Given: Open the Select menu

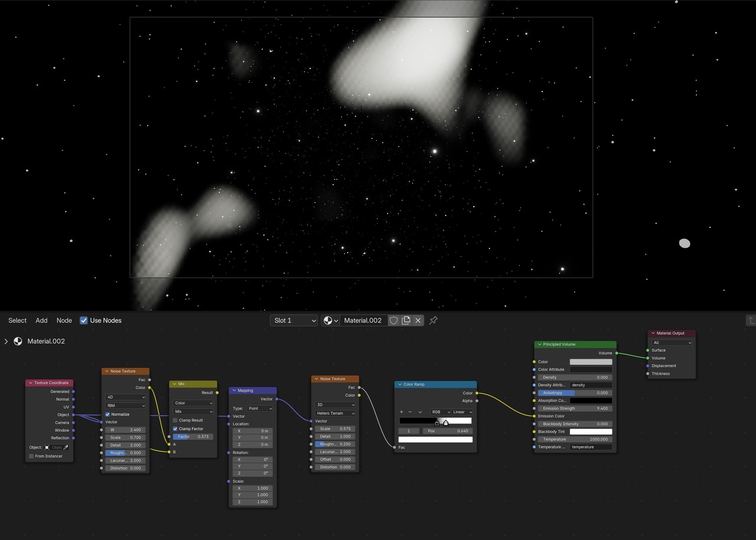Looking at the screenshot, I should coord(17,320).
